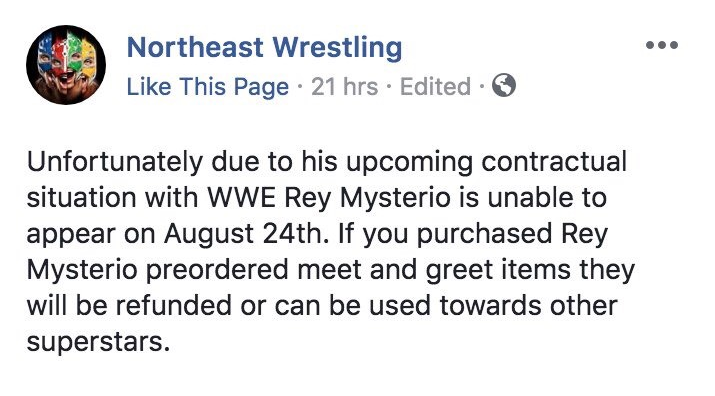Open the Northeast Wrestling page name link
The image size is (715, 396).
pos(264,48)
